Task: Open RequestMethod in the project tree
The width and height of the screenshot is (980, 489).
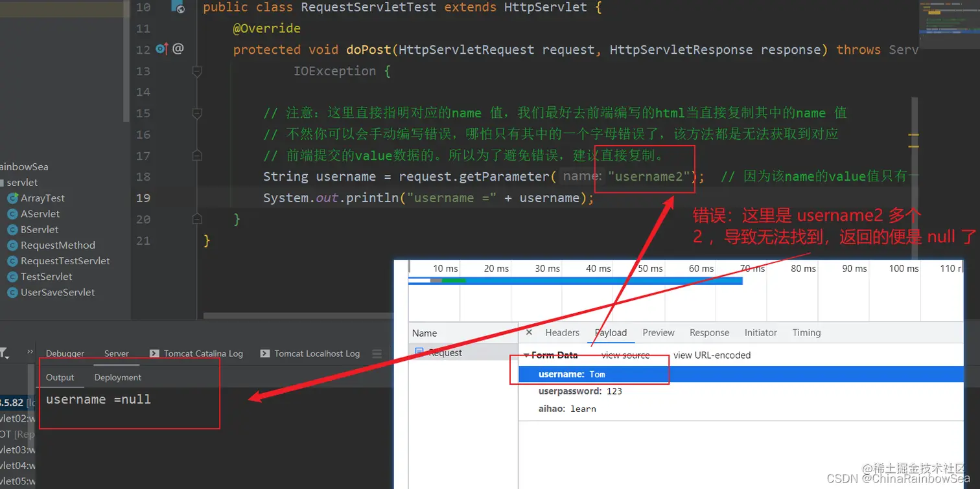Action: coord(58,245)
